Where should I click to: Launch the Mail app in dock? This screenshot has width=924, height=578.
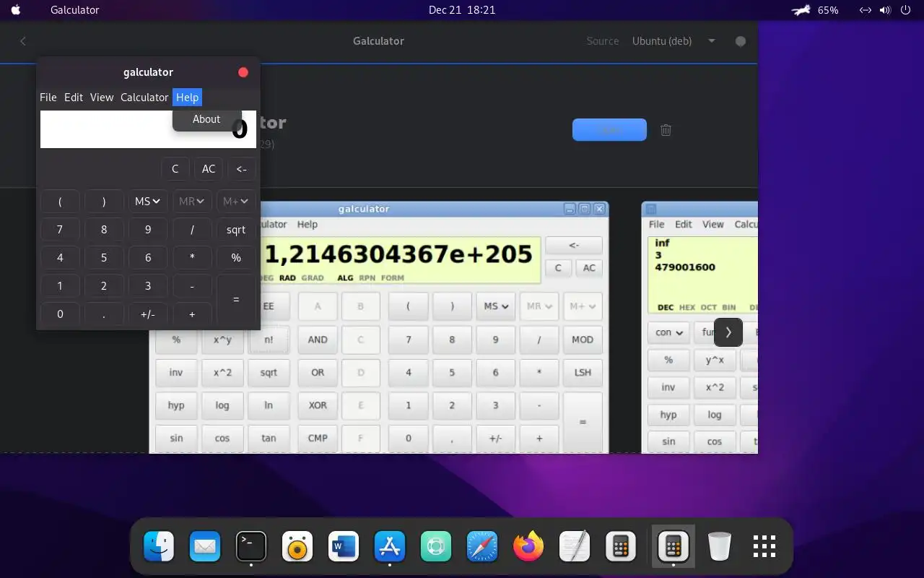click(205, 547)
